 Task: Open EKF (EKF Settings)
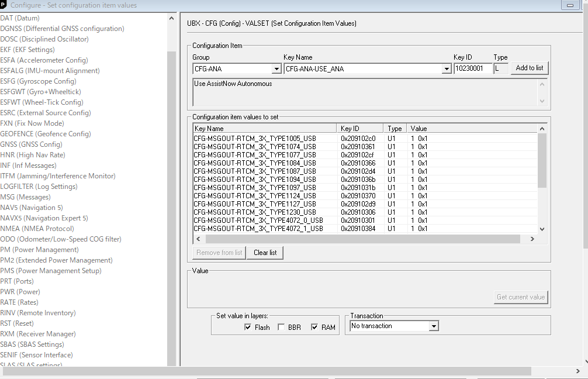tap(27, 50)
